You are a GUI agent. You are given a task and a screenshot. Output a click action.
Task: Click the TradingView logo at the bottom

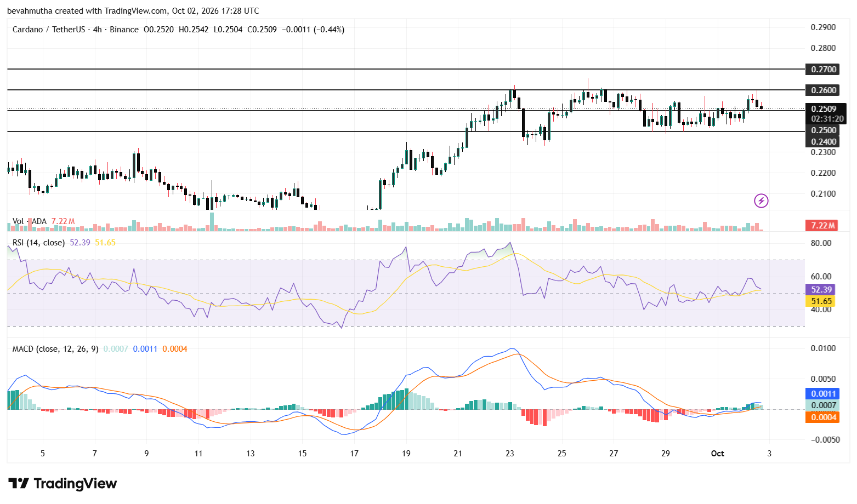pyautogui.click(x=63, y=484)
